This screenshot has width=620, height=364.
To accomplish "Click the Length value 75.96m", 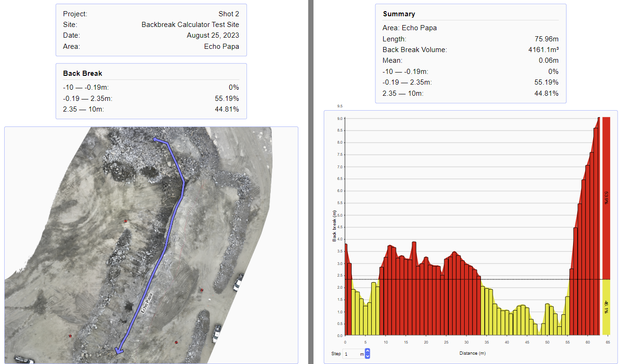I will [x=547, y=39].
